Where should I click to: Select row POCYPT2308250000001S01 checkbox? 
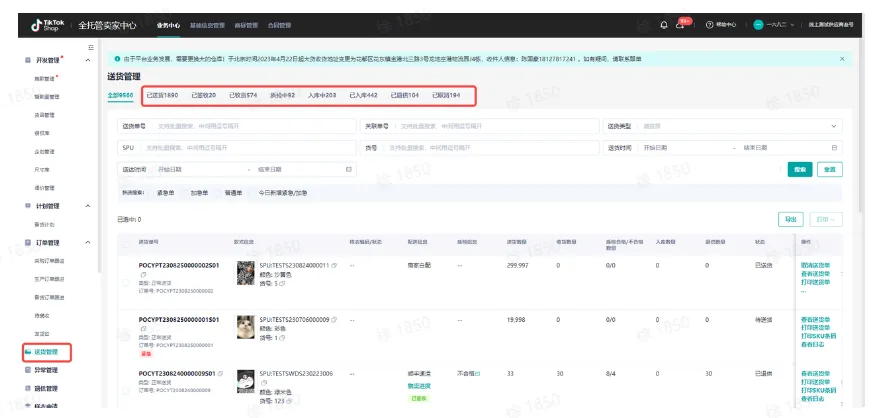coord(125,336)
